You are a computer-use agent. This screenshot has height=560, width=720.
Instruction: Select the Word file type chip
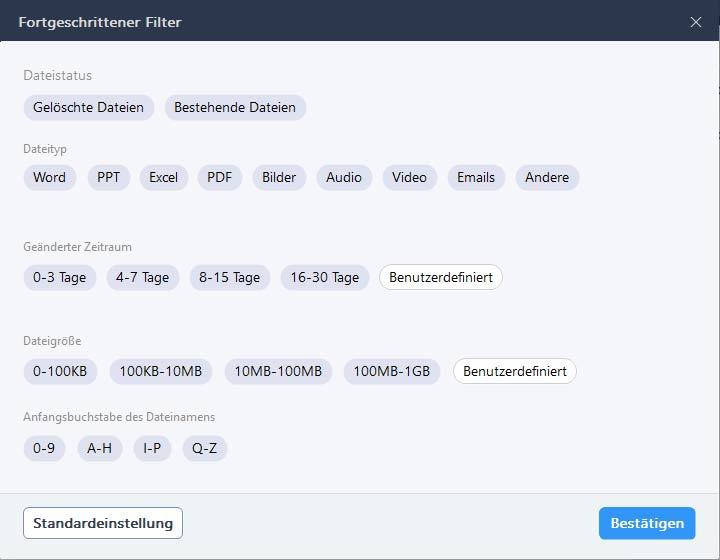[50, 178]
